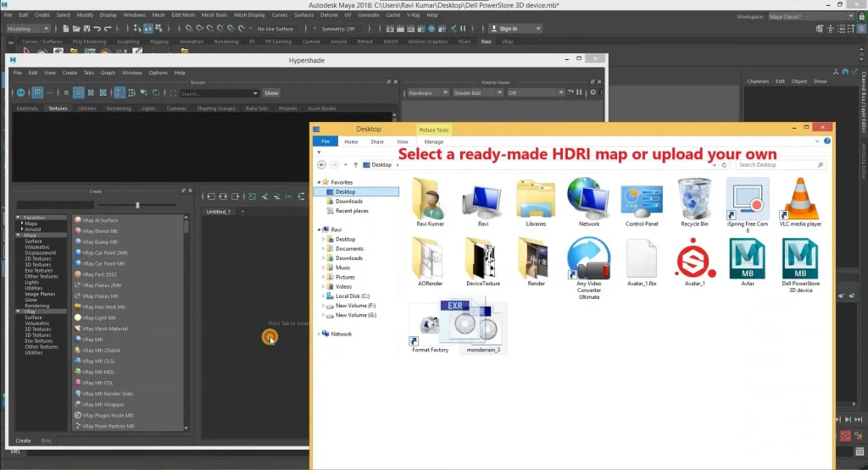Open the Sign In dropdown in Maya
The height and width of the screenshot is (470, 868).
pyautogui.click(x=516, y=29)
